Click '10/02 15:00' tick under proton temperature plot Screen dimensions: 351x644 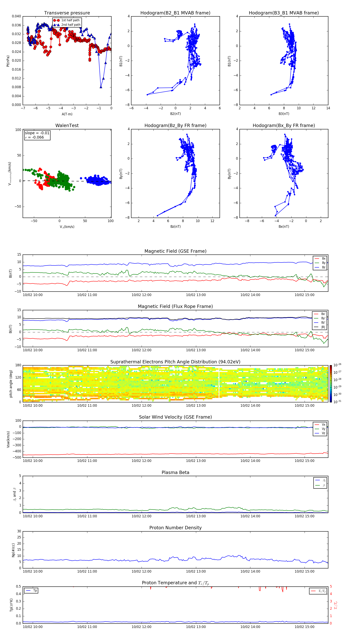coord(305,627)
